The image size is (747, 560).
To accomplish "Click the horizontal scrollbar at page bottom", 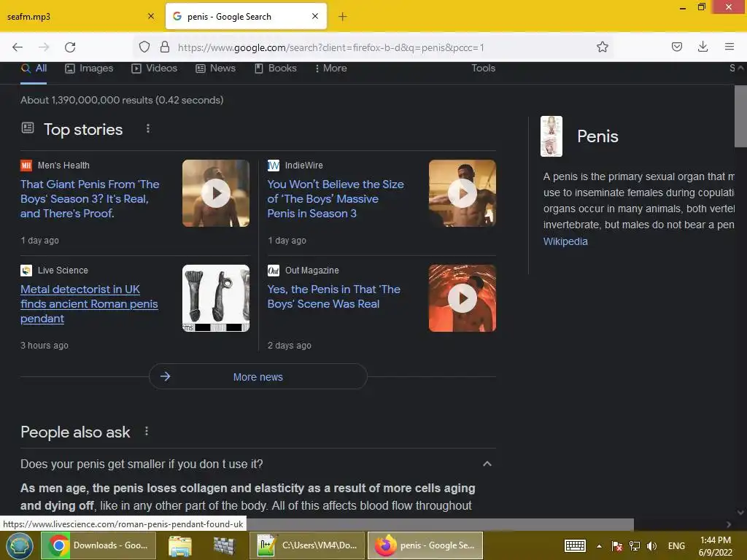I will click(x=441, y=524).
